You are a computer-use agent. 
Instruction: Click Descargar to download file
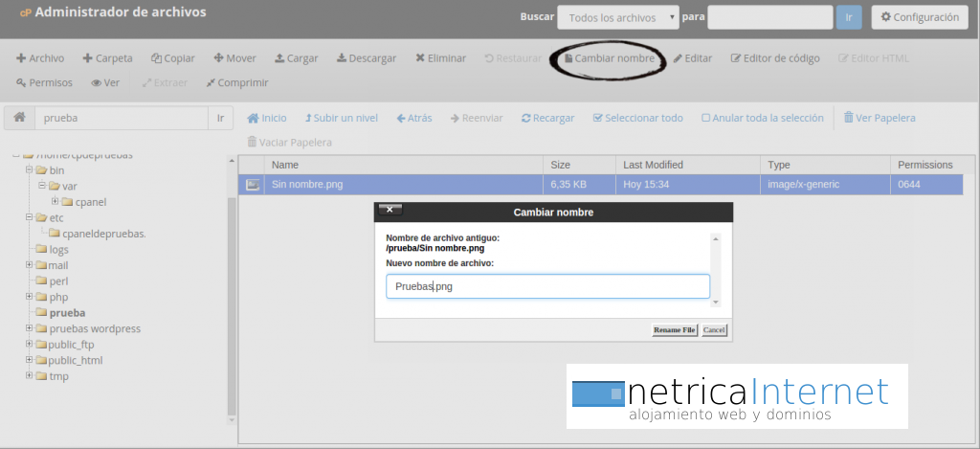(366, 58)
